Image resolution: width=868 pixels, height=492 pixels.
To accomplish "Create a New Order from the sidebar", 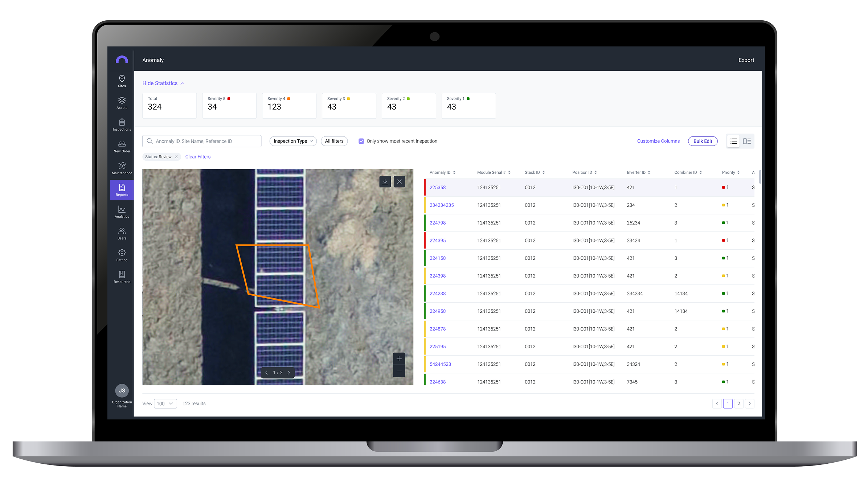I will (122, 147).
